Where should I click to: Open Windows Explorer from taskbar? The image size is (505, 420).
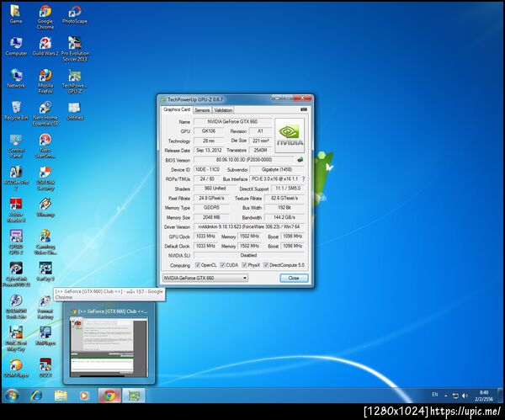(61, 396)
